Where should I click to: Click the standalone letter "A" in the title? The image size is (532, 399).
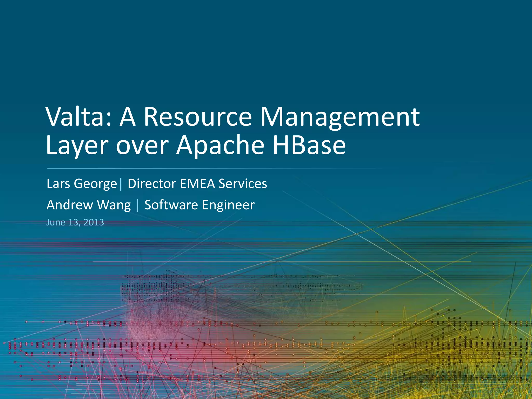128,117
